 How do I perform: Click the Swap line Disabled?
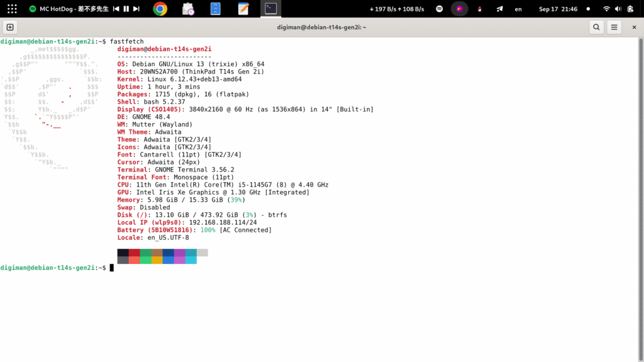click(144, 207)
